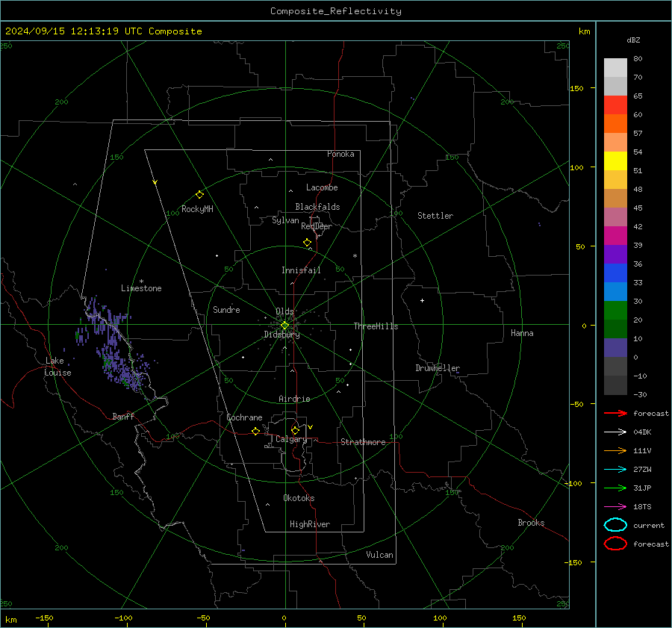The image size is (672, 628).
Task: Click the Drumheller town label
Action: point(438,368)
